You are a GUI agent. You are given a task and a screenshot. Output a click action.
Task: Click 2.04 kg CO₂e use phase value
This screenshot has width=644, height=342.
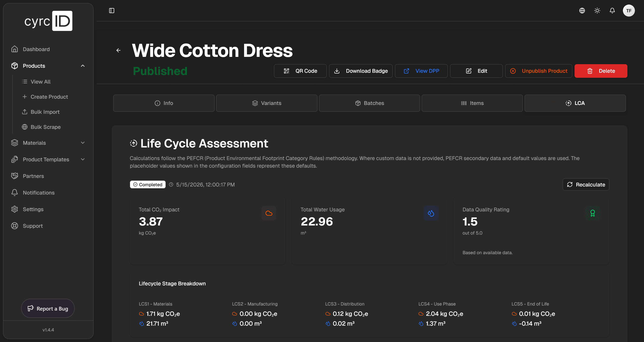(x=444, y=314)
